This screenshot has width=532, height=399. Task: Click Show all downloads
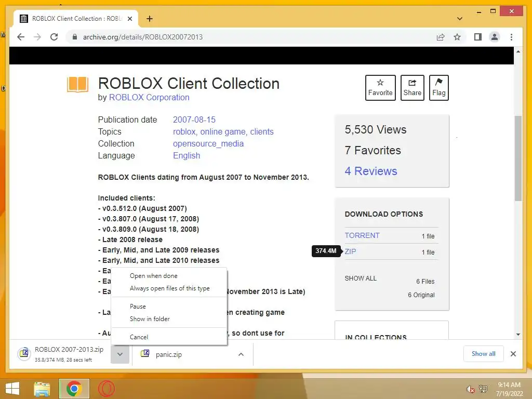[483, 353]
